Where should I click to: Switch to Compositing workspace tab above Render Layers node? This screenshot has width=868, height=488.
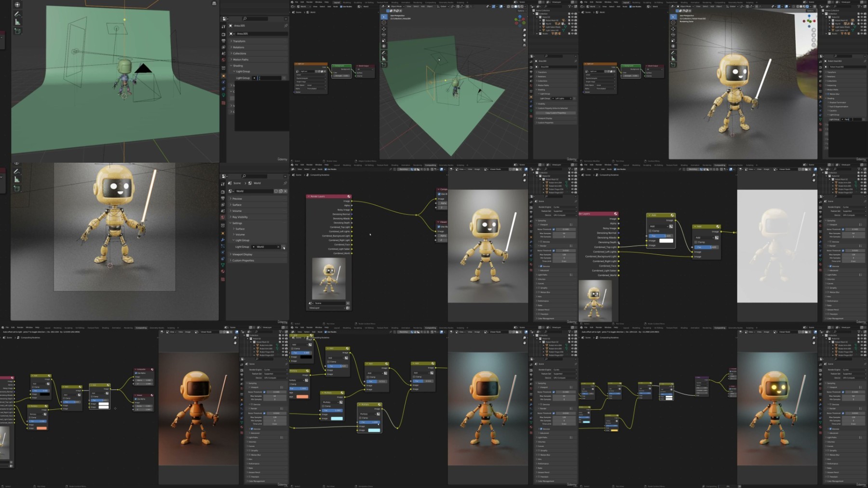point(430,165)
